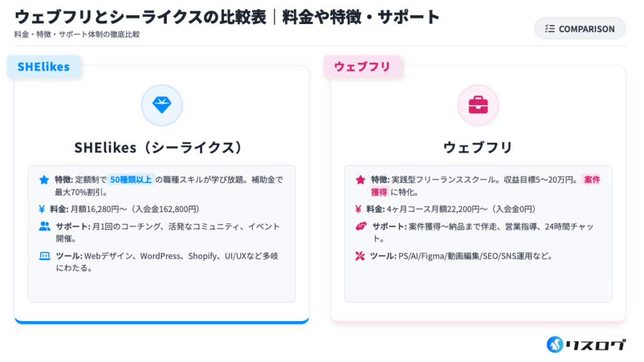Click the checklist icon inside COMPARISON badge

[550, 28]
